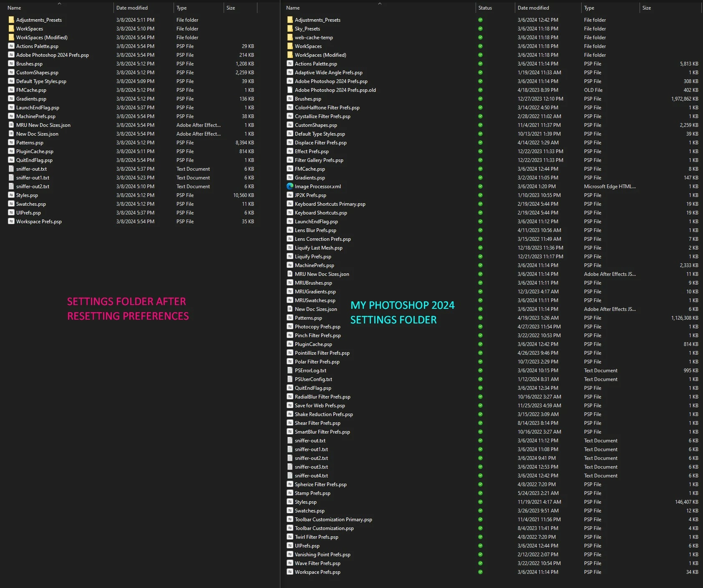Image resolution: width=703 pixels, height=588 pixels.
Task: Click green sync status icon for Sky_Presets
Action: click(480, 29)
